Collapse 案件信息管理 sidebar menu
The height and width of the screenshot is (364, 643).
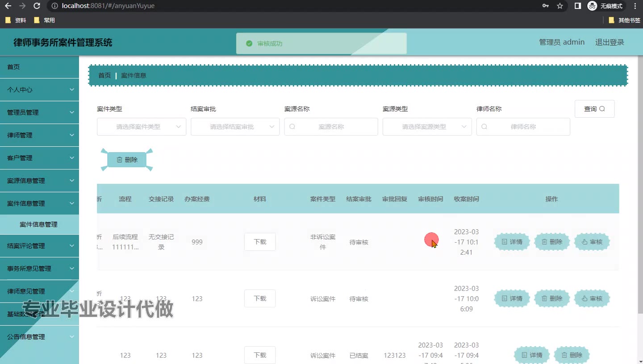click(x=39, y=203)
